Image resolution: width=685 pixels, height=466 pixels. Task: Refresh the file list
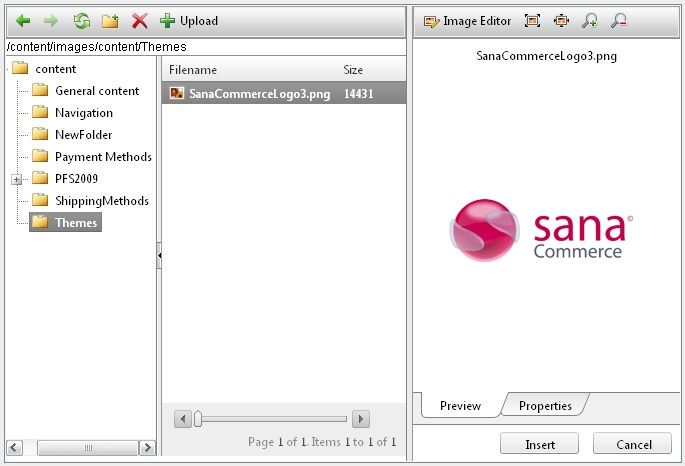point(82,21)
